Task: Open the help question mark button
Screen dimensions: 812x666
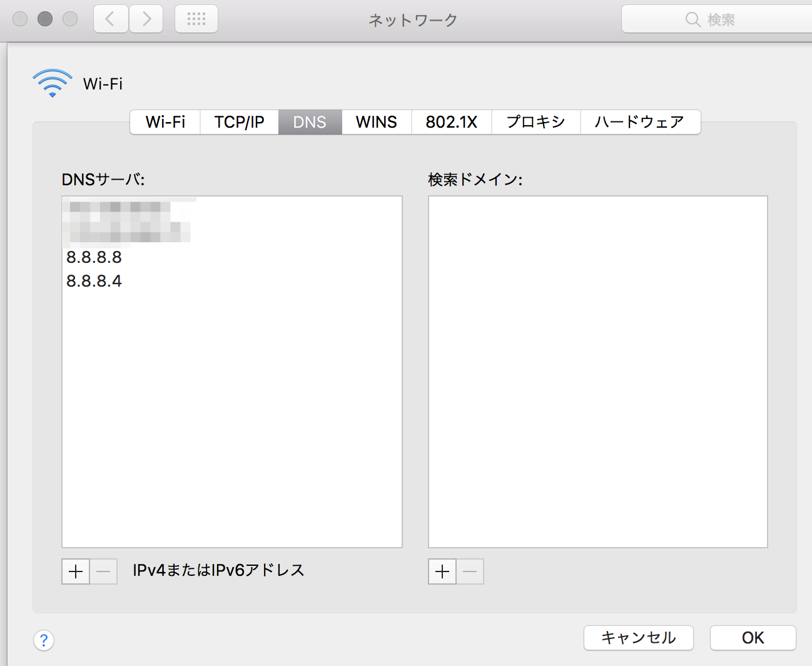Action: (x=44, y=640)
